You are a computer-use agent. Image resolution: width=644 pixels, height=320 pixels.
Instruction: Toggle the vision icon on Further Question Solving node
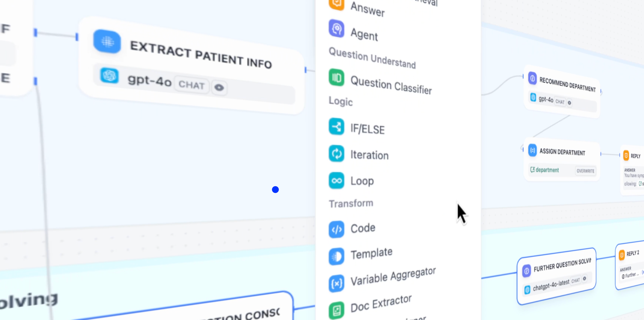pyautogui.click(x=584, y=278)
